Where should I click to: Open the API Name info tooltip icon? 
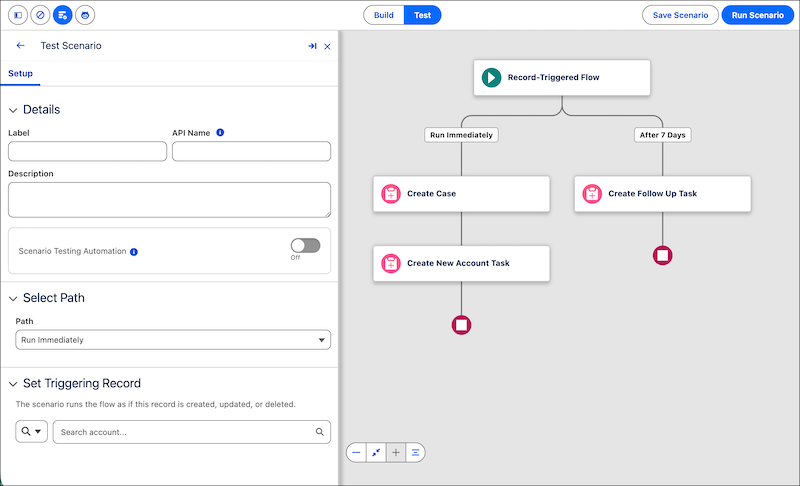220,133
